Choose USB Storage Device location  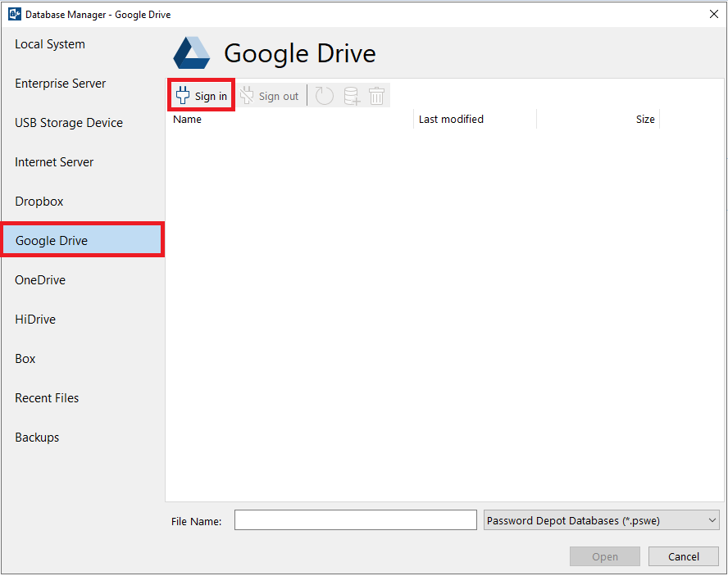83,123
